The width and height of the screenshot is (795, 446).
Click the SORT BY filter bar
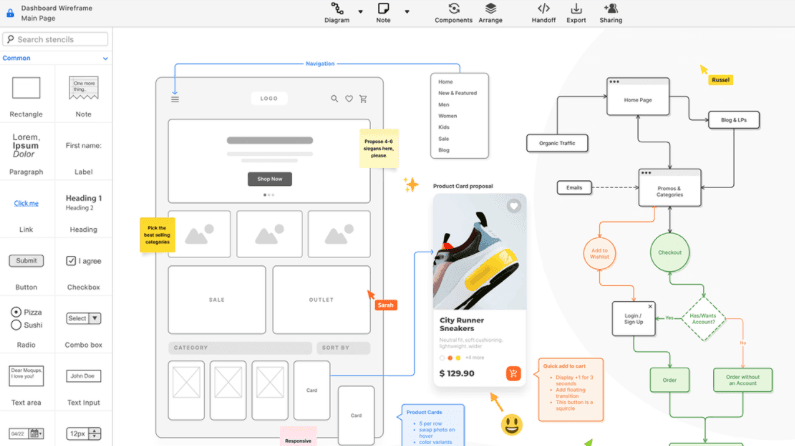tap(343, 348)
